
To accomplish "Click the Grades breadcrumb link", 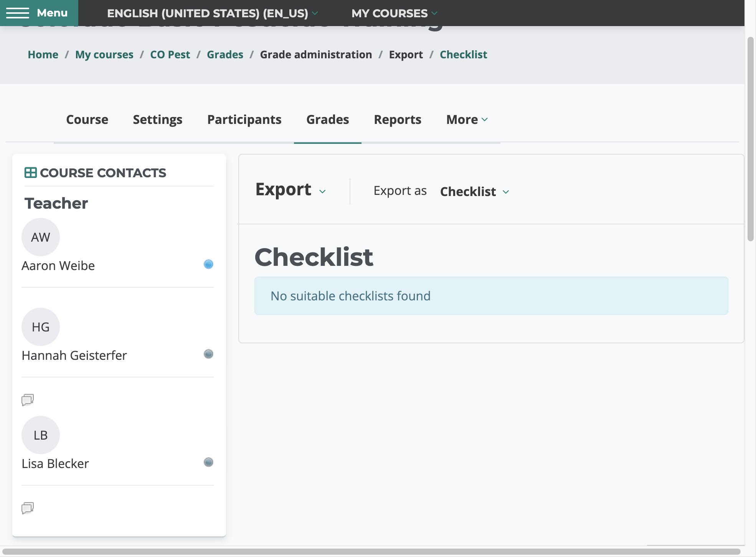I will [225, 54].
